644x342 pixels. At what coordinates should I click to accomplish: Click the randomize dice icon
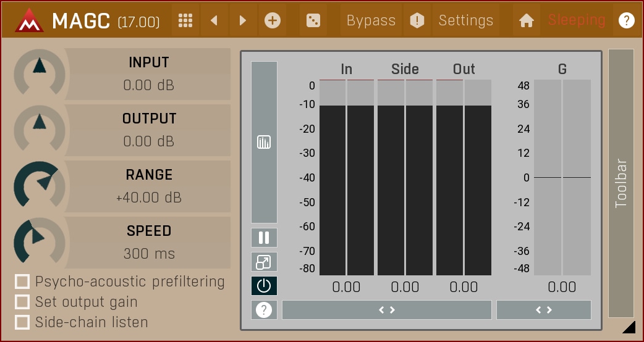[313, 20]
